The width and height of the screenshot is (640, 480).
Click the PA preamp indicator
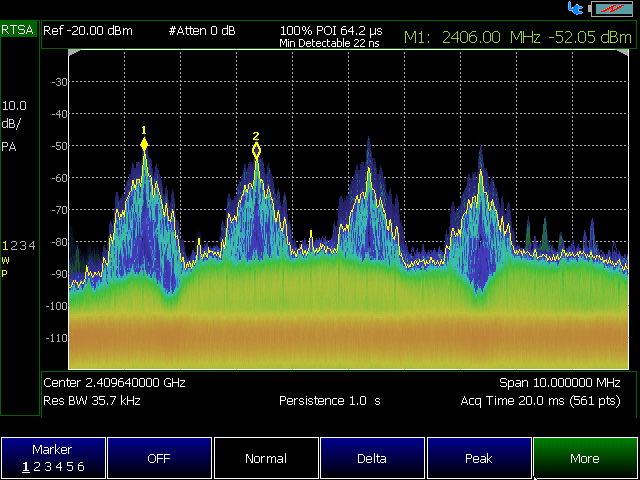click(9, 147)
